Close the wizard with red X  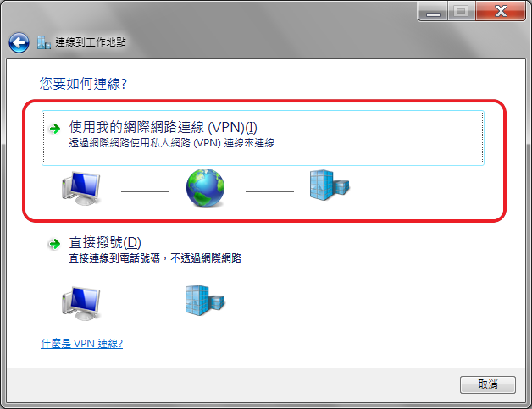click(x=501, y=11)
